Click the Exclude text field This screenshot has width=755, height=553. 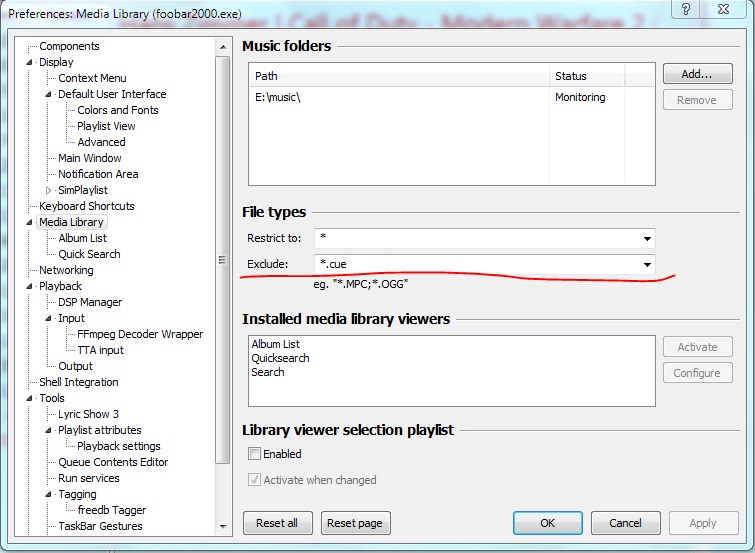475,265
